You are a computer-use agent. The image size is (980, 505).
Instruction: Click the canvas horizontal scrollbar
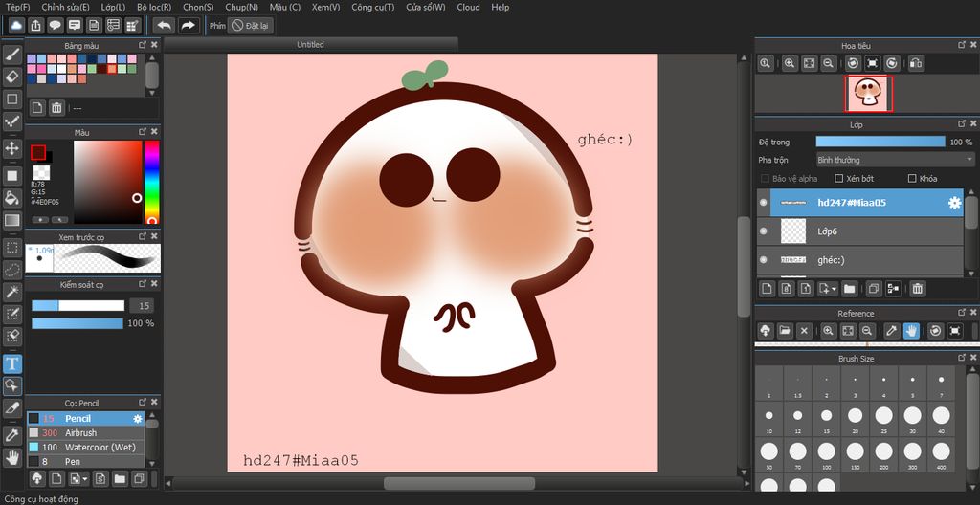click(x=459, y=483)
